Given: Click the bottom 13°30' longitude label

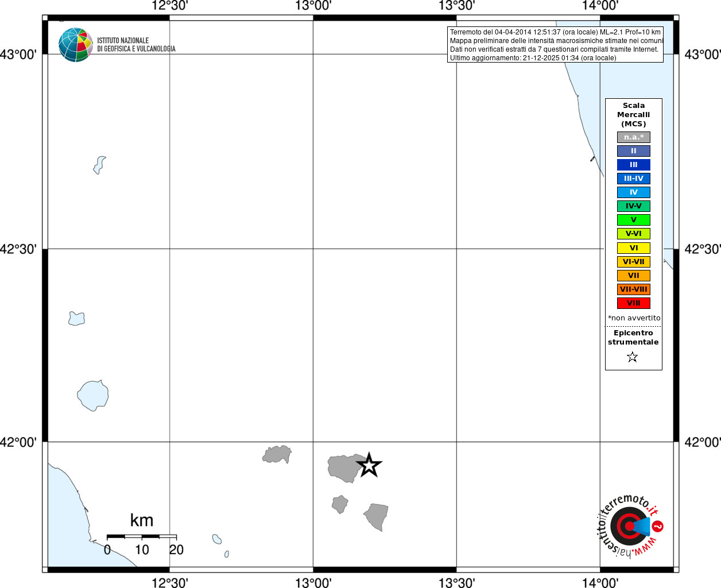Looking at the screenshot, I should 456,582.
